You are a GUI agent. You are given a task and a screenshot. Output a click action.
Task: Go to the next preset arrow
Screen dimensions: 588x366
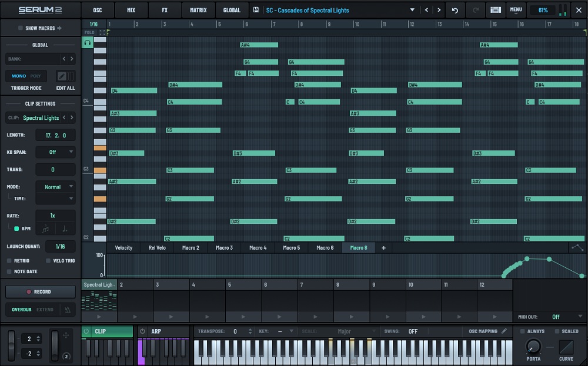coord(439,10)
